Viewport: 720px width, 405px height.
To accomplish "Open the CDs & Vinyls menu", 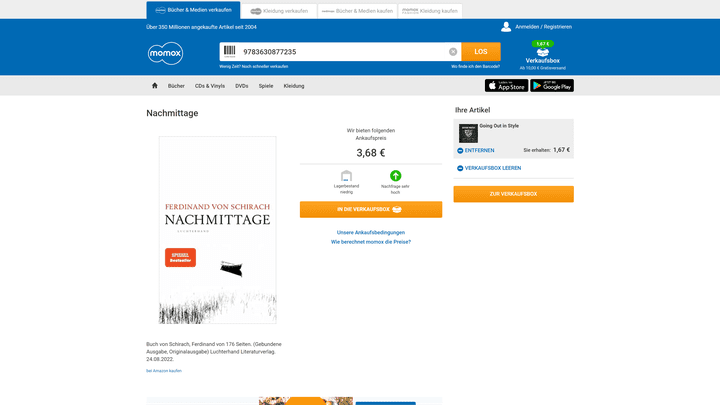I will click(210, 86).
